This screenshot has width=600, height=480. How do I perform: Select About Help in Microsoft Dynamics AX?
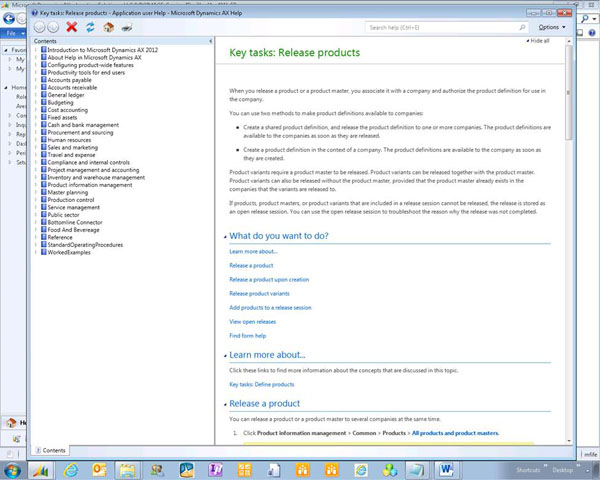[94, 57]
